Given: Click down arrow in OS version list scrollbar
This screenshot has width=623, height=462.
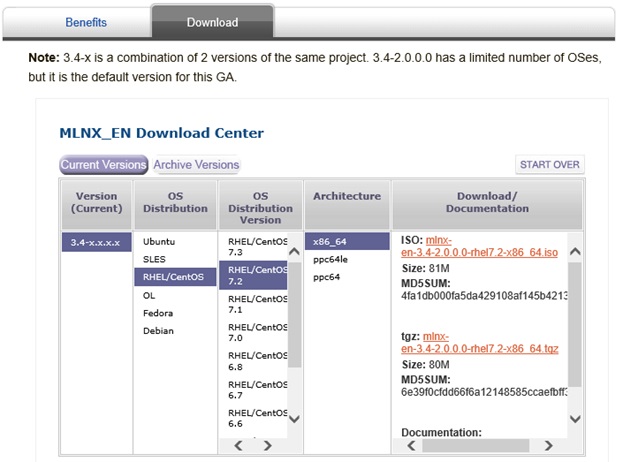Looking at the screenshot, I should 294,419.
